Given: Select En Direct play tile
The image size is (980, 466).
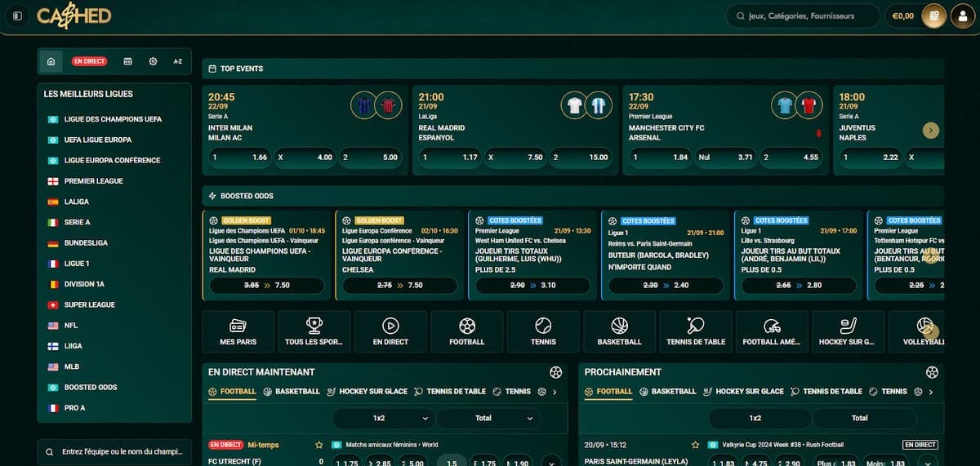Looking at the screenshot, I should pyautogui.click(x=390, y=332).
